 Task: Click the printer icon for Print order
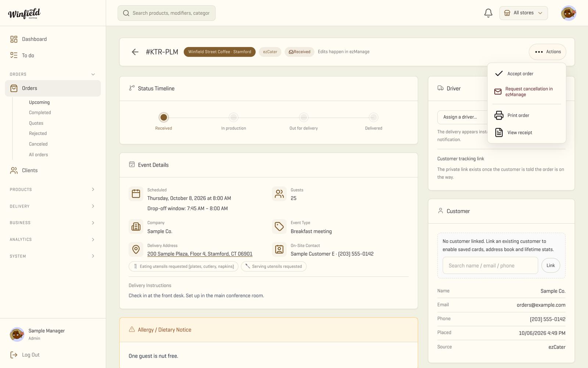point(499,115)
